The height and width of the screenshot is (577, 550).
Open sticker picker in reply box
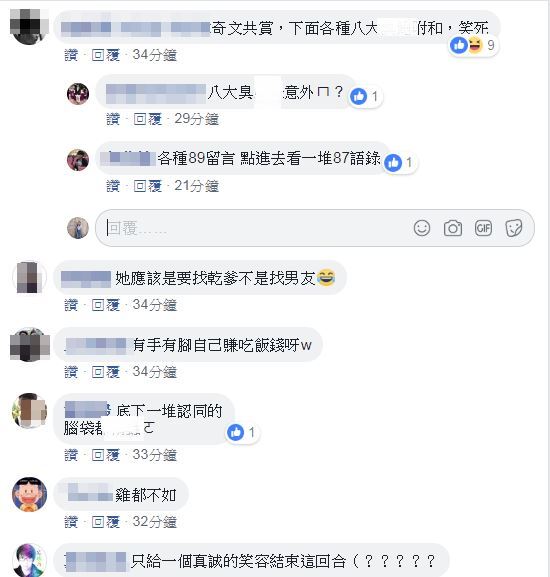[514, 228]
